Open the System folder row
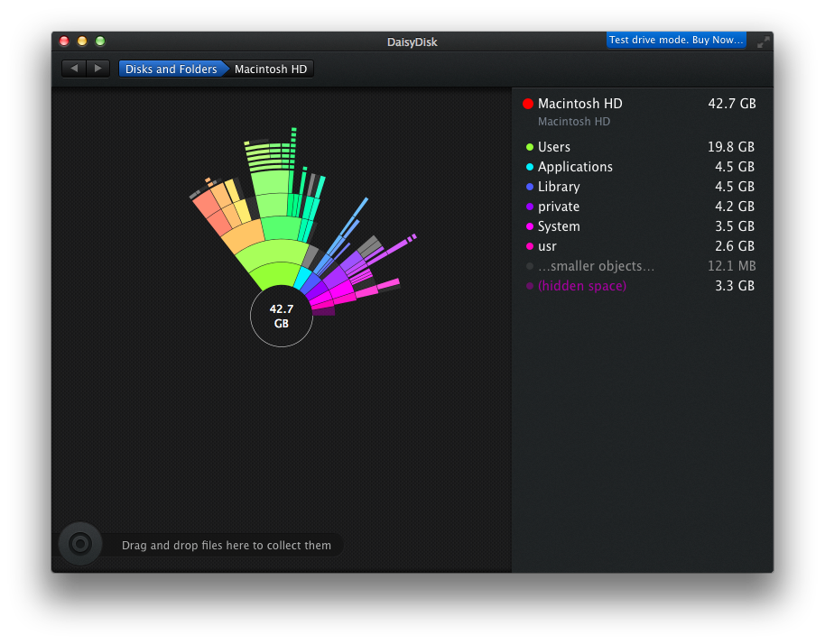This screenshot has height=644, width=825. tap(640, 226)
